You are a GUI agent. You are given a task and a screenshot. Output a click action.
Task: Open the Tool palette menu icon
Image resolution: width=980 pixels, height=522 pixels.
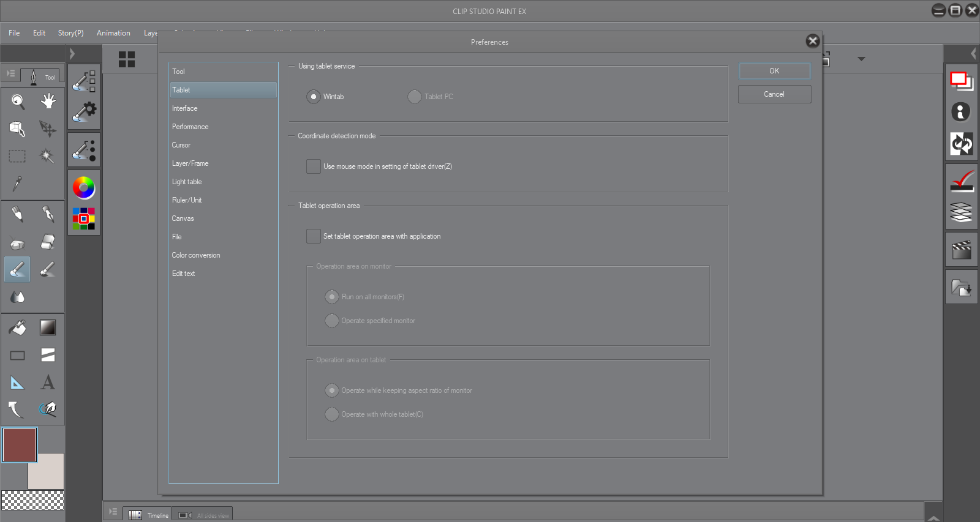10,73
